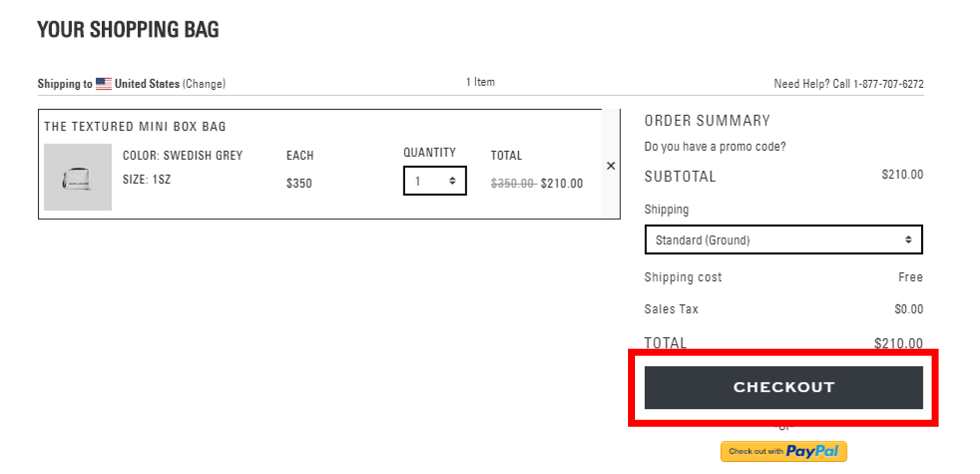The width and height of the screenshot is (980, 474).
Task: Select the Color: Swedish Grey label
Action: (182, 155)
